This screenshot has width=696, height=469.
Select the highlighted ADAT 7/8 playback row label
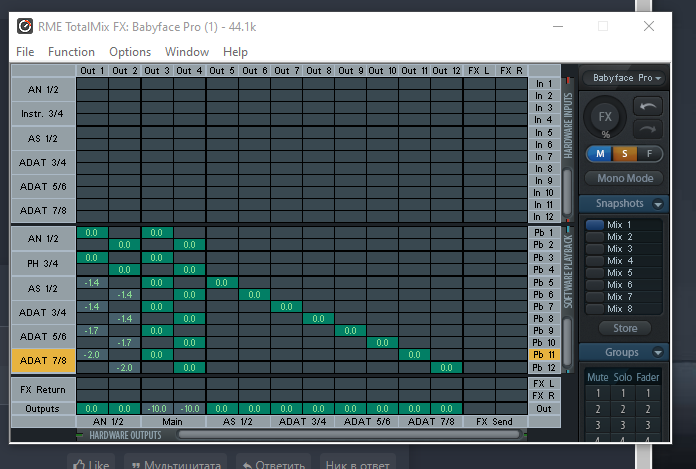point(43,360)
